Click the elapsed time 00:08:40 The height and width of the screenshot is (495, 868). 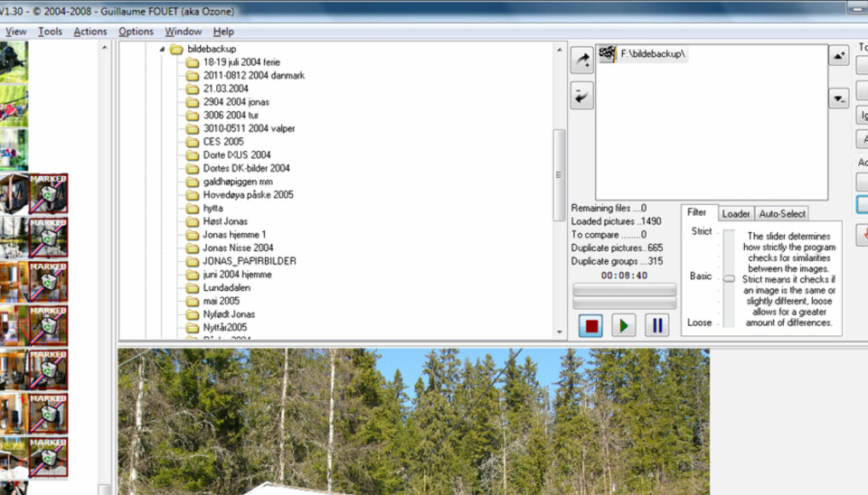pos(624,276)
